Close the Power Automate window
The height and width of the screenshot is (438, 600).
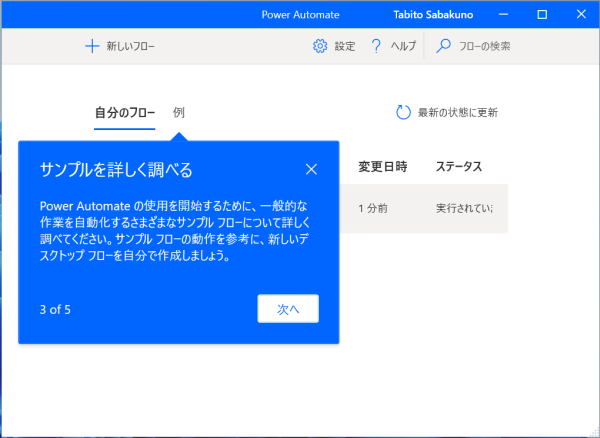pyautogui.click(x=581, y=15)
